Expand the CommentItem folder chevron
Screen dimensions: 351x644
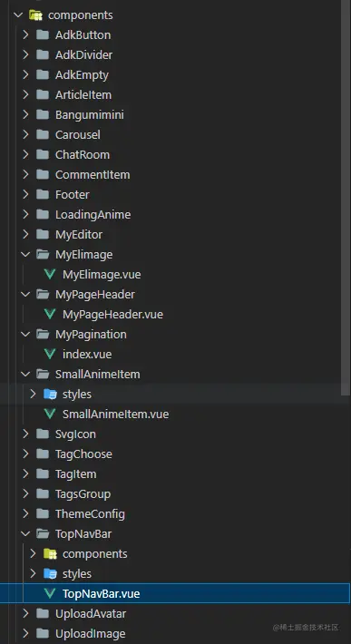click(26, 174)
